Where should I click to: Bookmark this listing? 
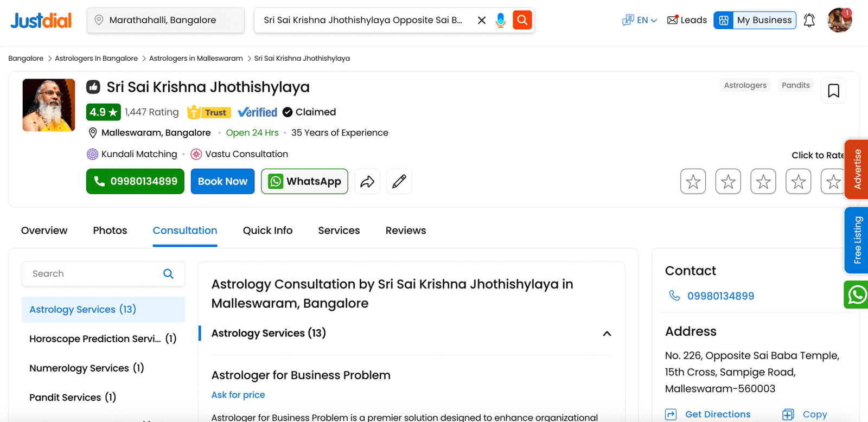833,91
